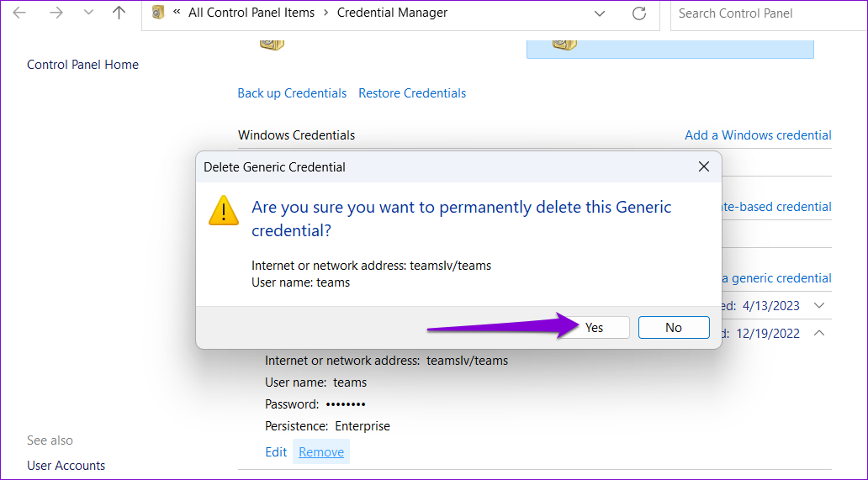868x480 pixels.
Task: Click the Control Panel address bar icon
Action: [x=158, y=13]
